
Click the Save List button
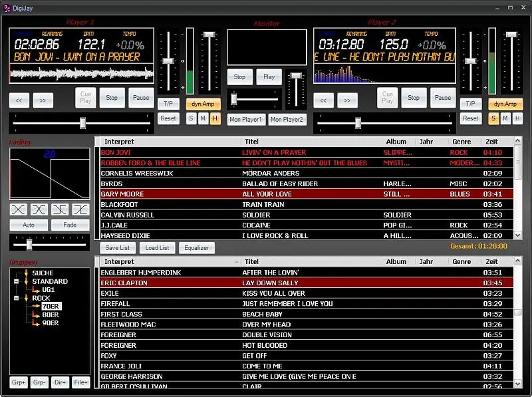(118, 248)
